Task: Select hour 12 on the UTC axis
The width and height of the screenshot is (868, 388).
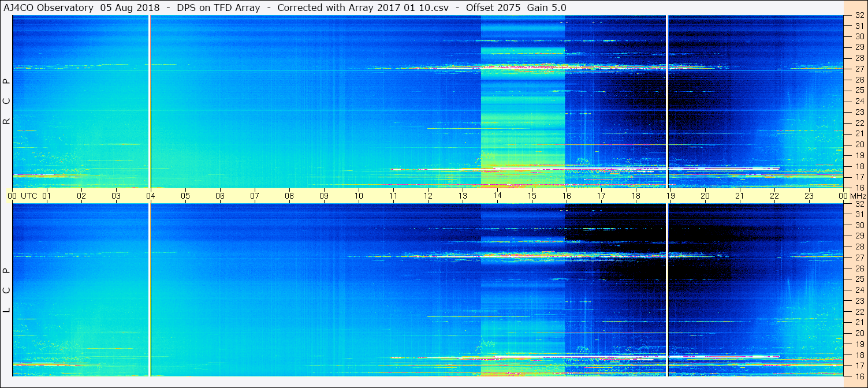Action: [x=428, y=196]
